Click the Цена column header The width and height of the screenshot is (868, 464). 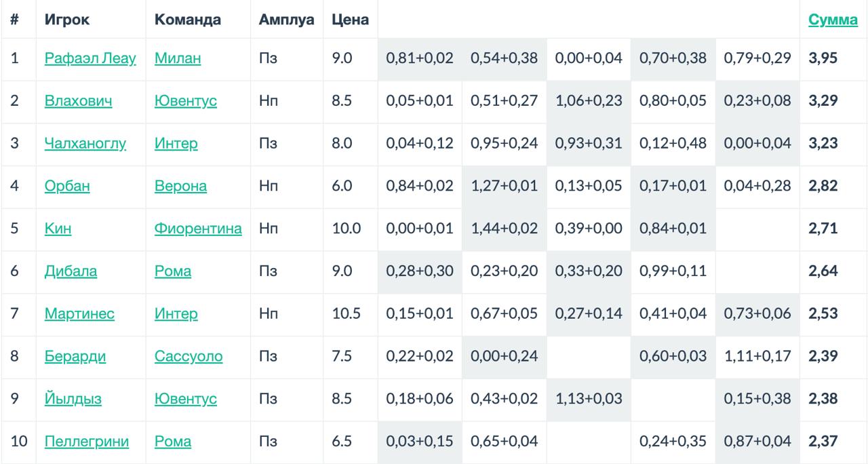pos(350,20)
